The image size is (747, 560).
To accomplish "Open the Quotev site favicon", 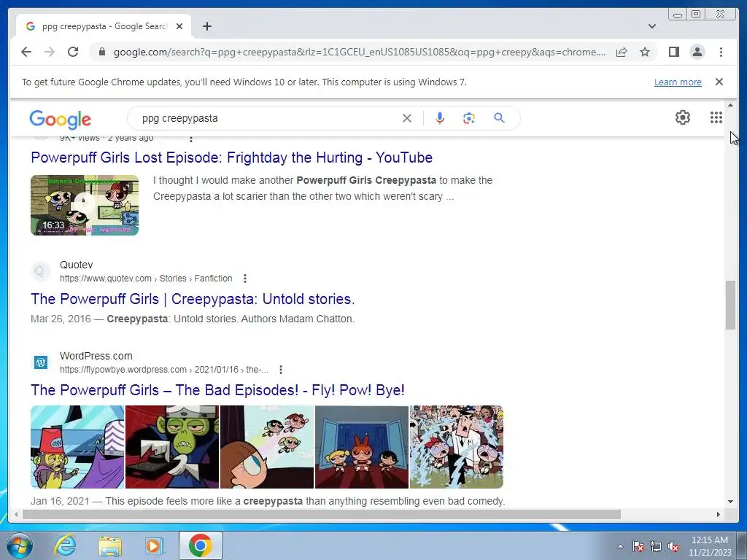I will (x=41, y=271).
